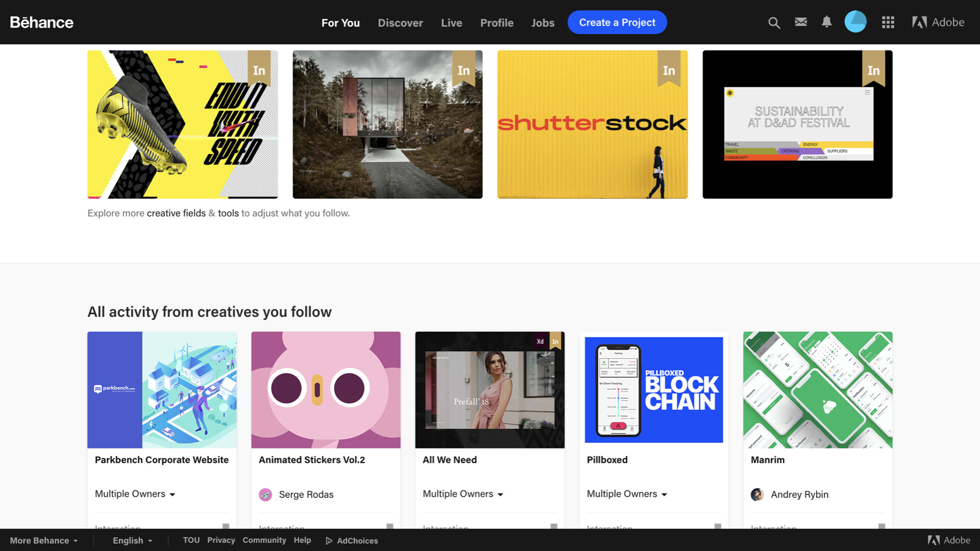Image resolution: width=980 pixels, height=551 pixels.
Task: Open the More Behance footer menu
Action: [44, 541]
